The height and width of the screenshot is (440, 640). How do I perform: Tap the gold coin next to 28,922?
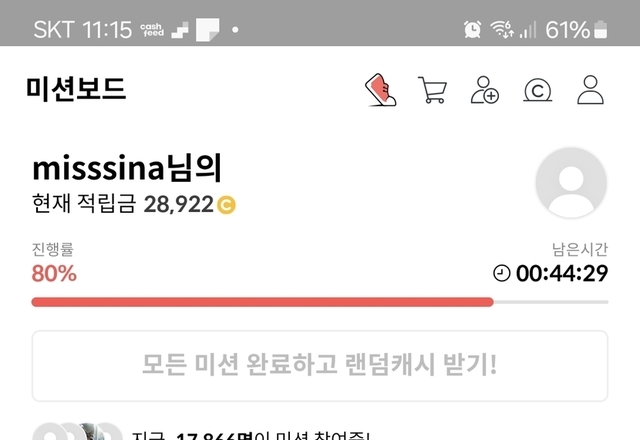coord(226,205)
